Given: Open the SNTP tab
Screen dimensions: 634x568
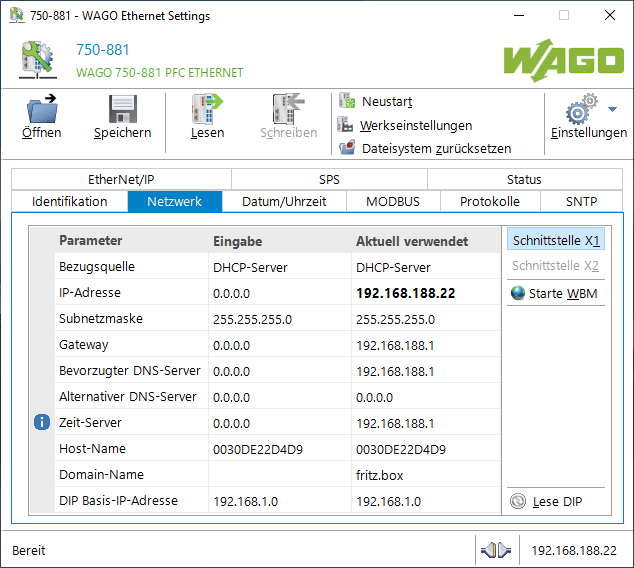Looking at the screenshot, I should tap(581, 201).
